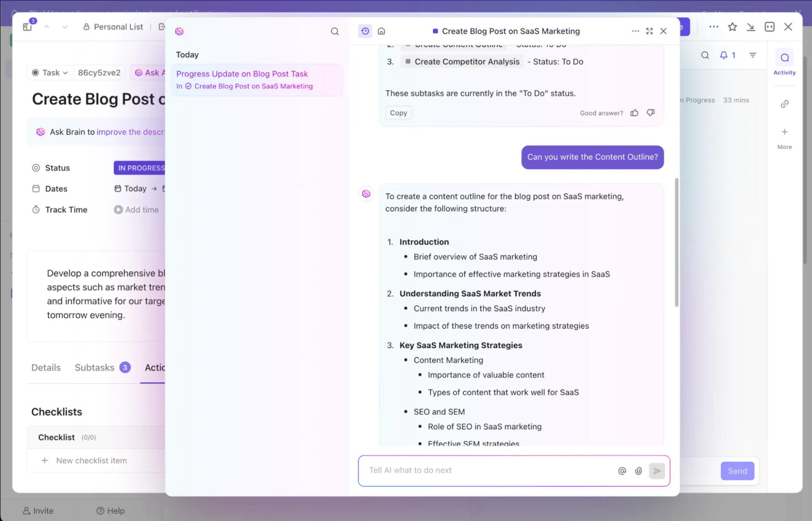Go to AI home icon
812x521 pixels.
[x=381, y=31]
